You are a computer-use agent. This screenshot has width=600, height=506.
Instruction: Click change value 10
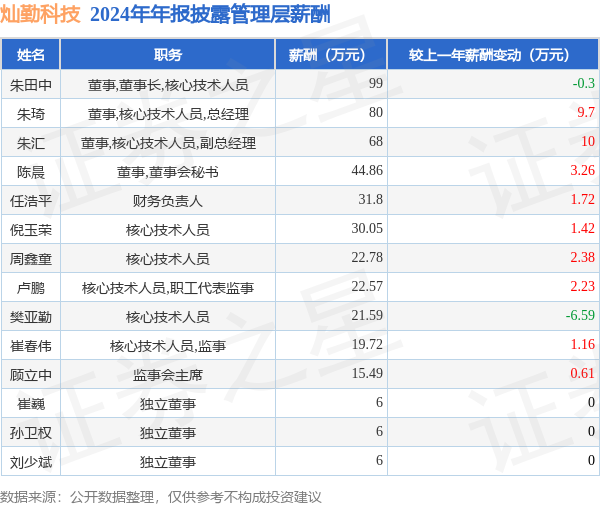pos(588,141)
